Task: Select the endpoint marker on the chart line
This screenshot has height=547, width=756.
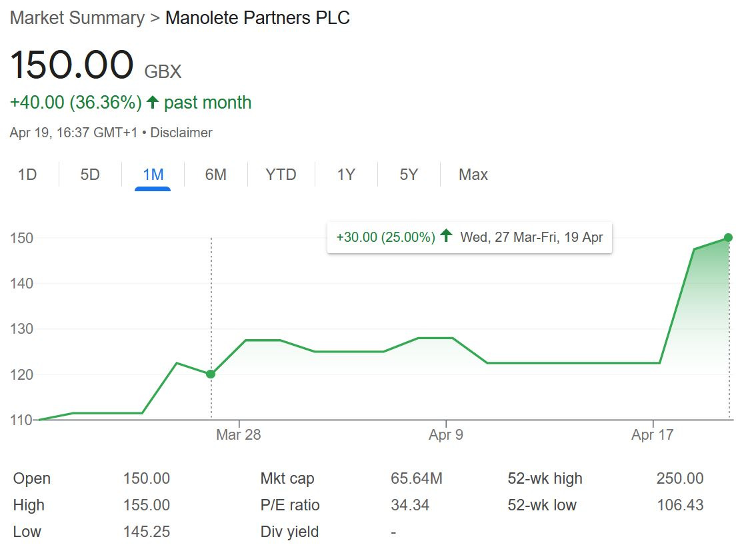Action: 727,237
